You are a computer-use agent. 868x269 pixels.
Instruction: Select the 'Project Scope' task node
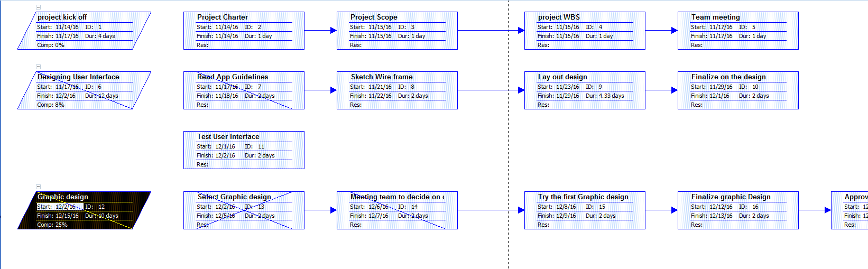pos(397,31)
